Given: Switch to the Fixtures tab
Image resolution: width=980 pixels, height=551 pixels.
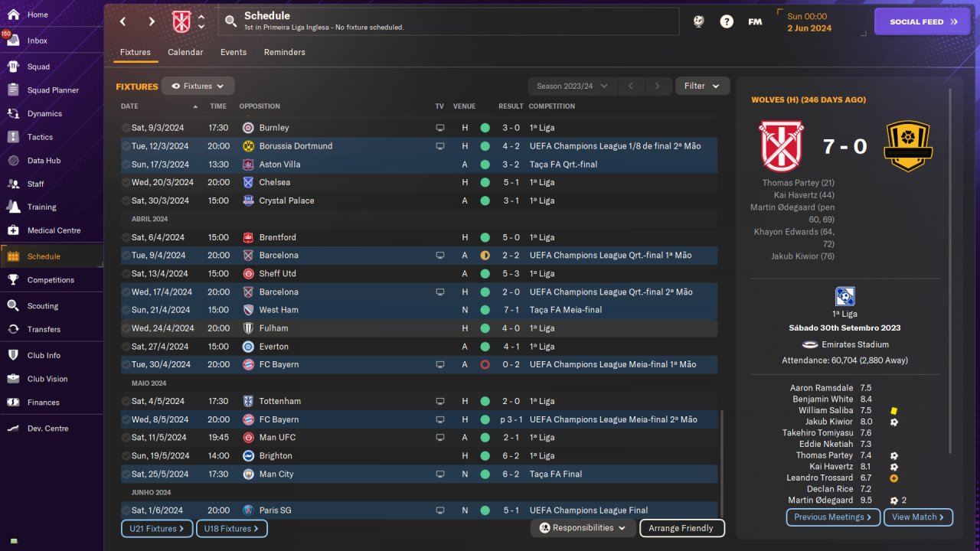Looking at the screenshot, I should pos(136,52).
